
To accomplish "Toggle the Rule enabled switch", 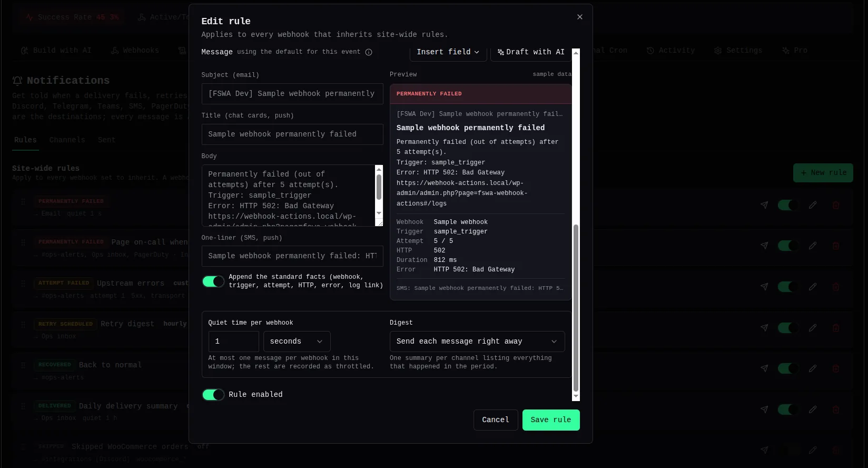I will point(213,395).
